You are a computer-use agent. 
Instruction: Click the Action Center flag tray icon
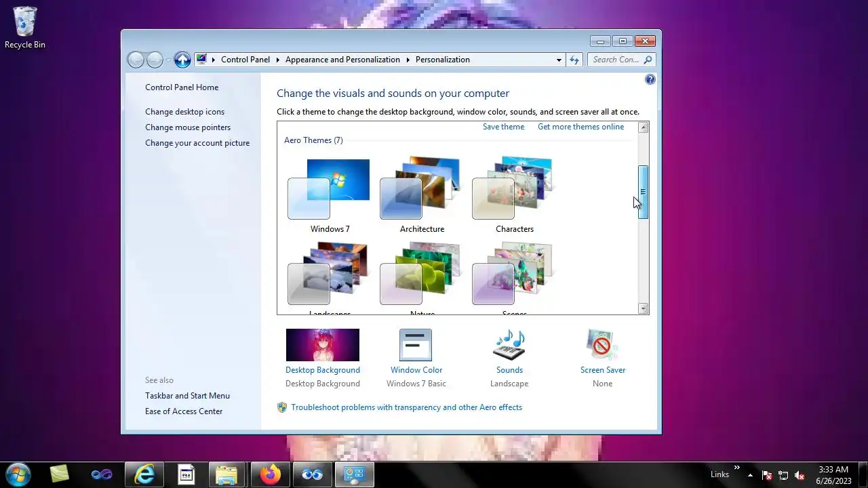pyautogui.click(x=767, y=475)
